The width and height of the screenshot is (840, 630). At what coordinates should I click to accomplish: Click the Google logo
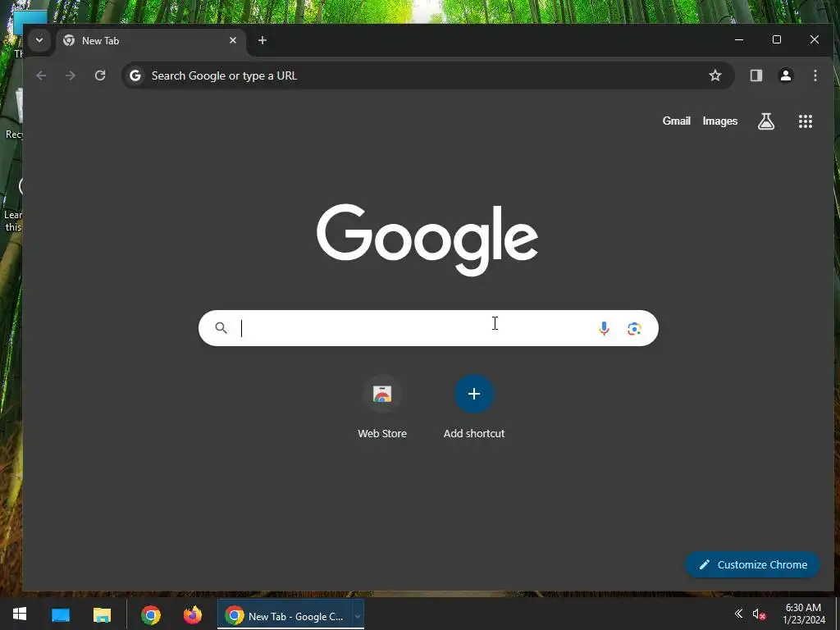point(427,240)
